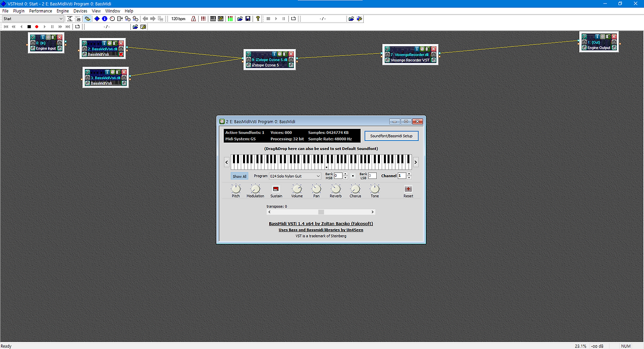
Task: Open the Devices menu
Action: [80, 11]
